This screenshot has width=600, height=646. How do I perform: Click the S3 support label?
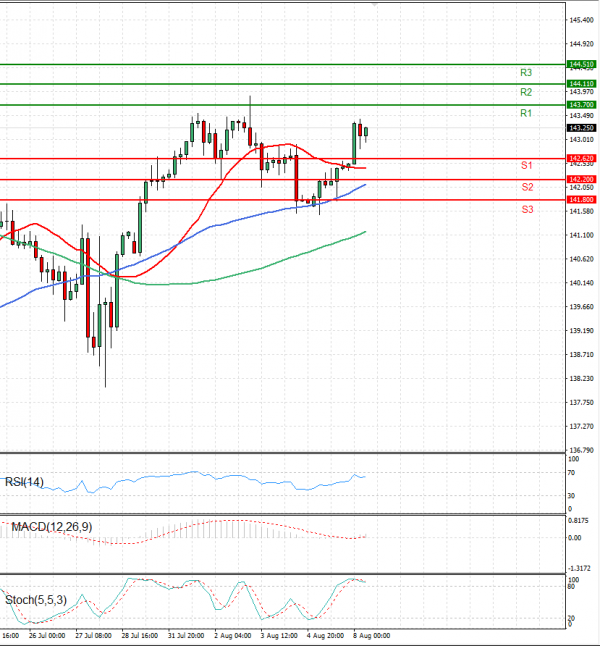527,210
